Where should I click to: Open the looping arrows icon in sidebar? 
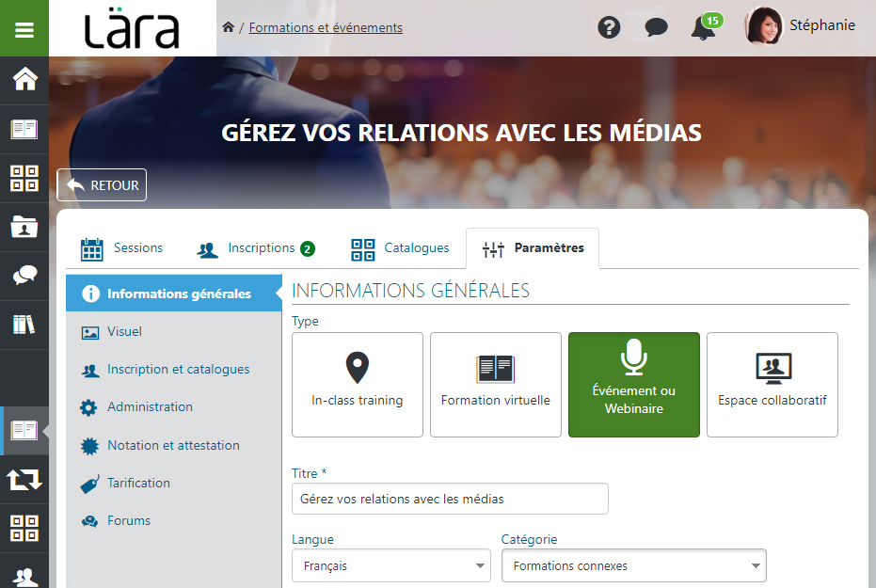[x=24, y=480]
